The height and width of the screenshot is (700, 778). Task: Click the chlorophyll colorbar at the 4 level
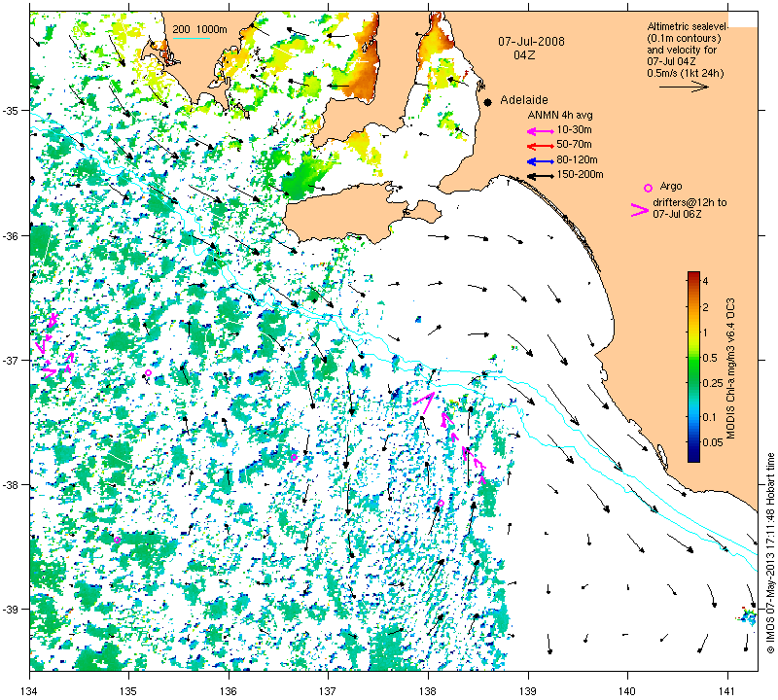(693, 281)
